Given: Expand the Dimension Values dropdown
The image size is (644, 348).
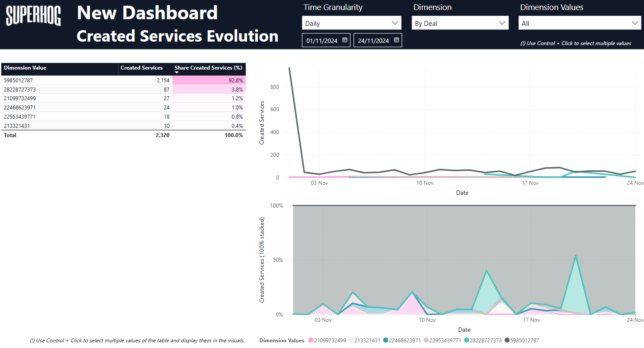Looking at the screenshot, I should (579, 23).
